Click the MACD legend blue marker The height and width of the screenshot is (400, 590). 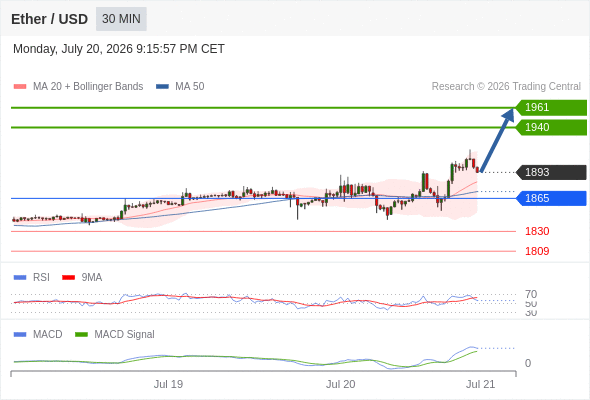point(20,335)
